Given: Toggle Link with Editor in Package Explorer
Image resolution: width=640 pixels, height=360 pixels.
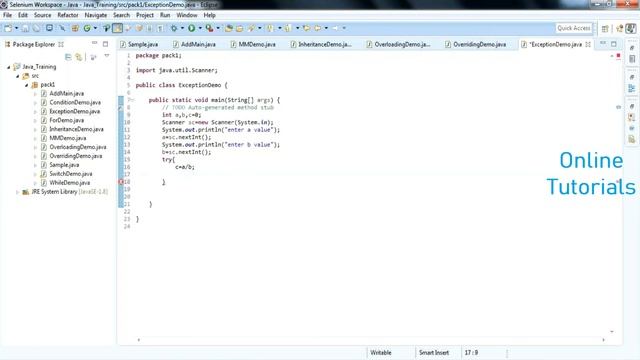Looking at the screenshot, I should click(79, 57).
